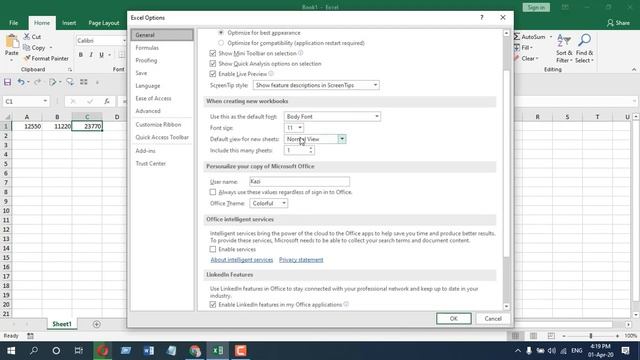Collapse the ribbon with chevron arrow

(x=633, y=70)
